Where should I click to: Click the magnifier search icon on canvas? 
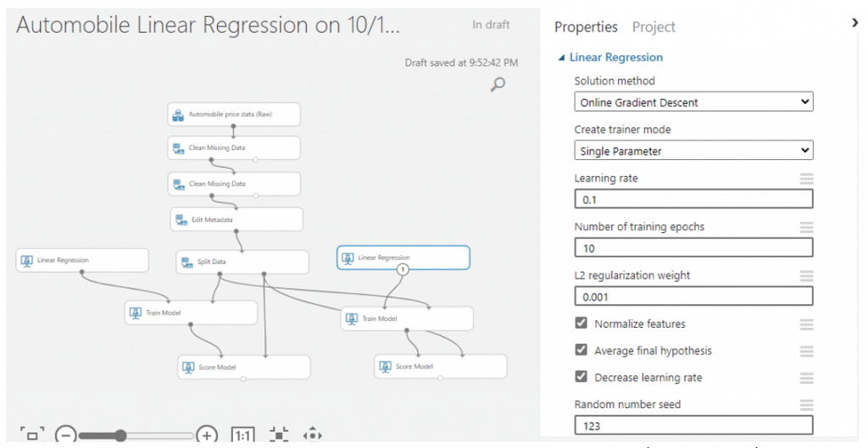pyautogui.click(x=498, y=84)
